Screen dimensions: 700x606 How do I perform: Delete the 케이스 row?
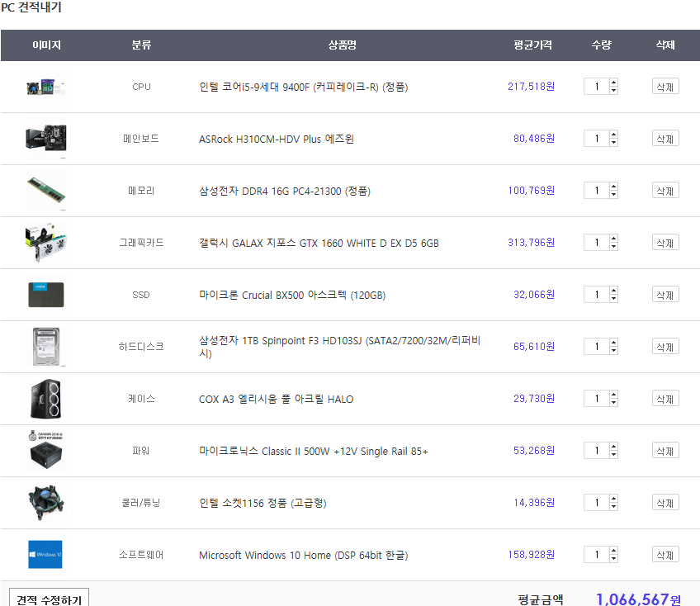coord(665,399)
